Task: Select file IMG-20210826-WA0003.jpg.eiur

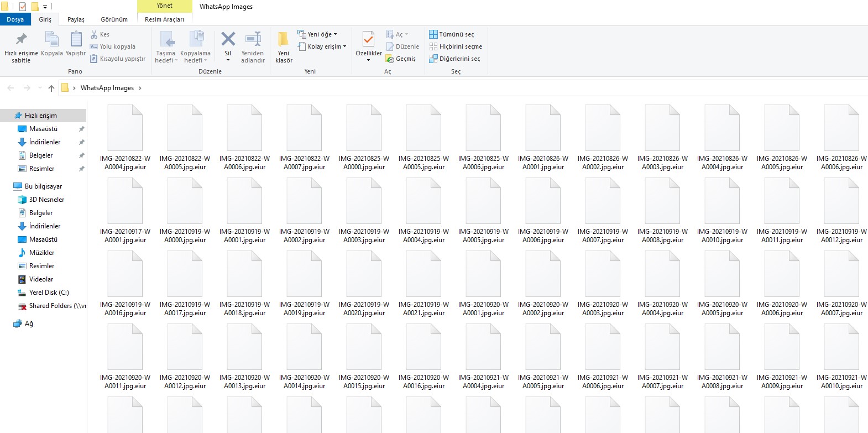Action: coord(663,138)
